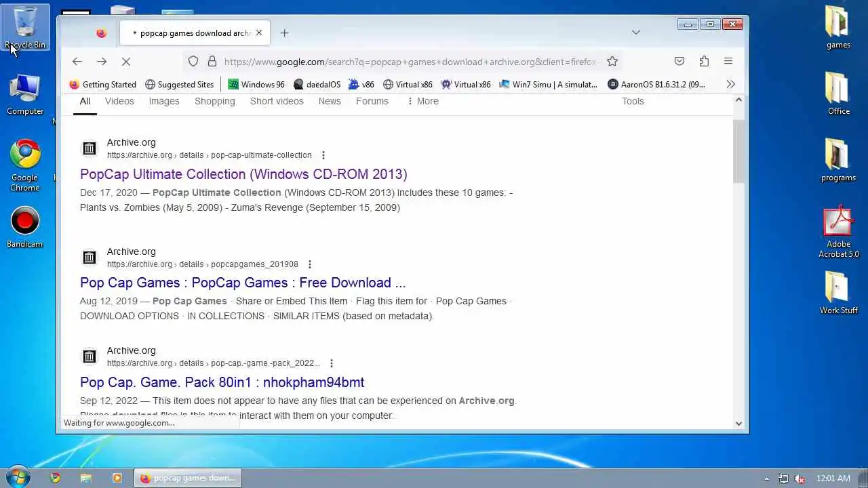Select the games folder on desktop

[x=838, y=27]
